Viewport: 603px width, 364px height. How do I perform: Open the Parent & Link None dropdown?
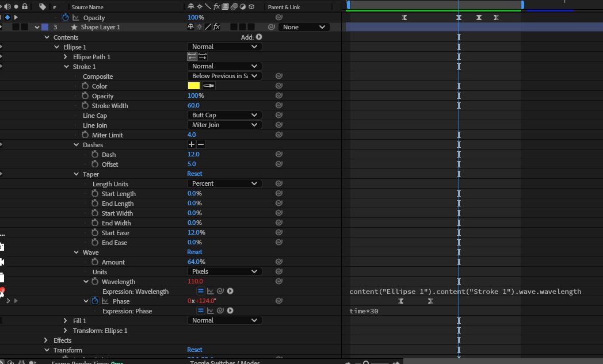click(x=304, y=27)
